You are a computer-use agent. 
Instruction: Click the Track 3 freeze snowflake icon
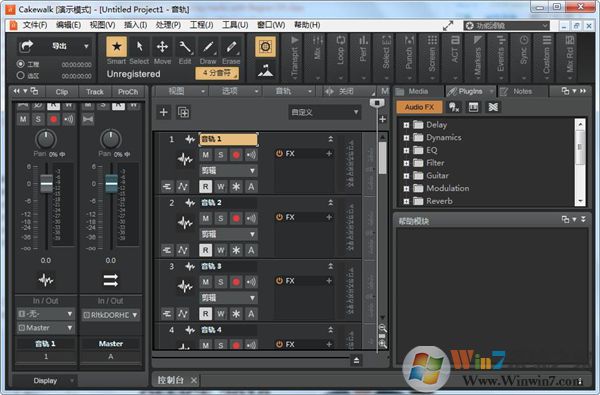pos(236,314)
